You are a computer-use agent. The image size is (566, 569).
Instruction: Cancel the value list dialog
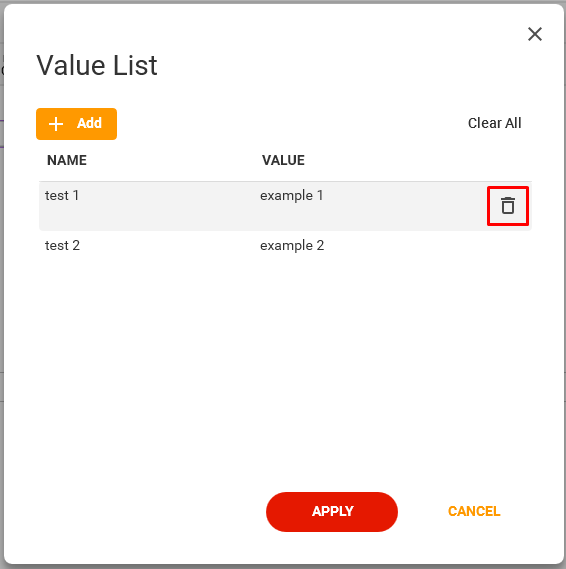pos(474,511)
